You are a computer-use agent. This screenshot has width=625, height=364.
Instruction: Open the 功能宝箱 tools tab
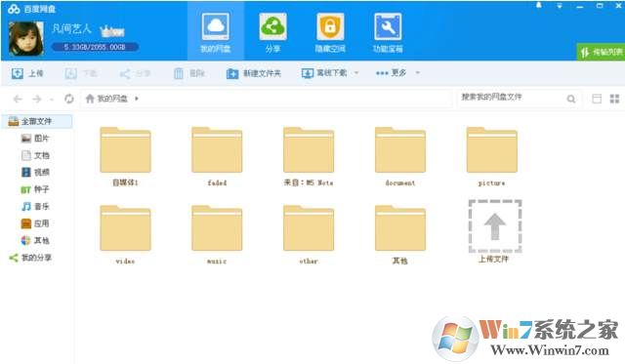388,32
